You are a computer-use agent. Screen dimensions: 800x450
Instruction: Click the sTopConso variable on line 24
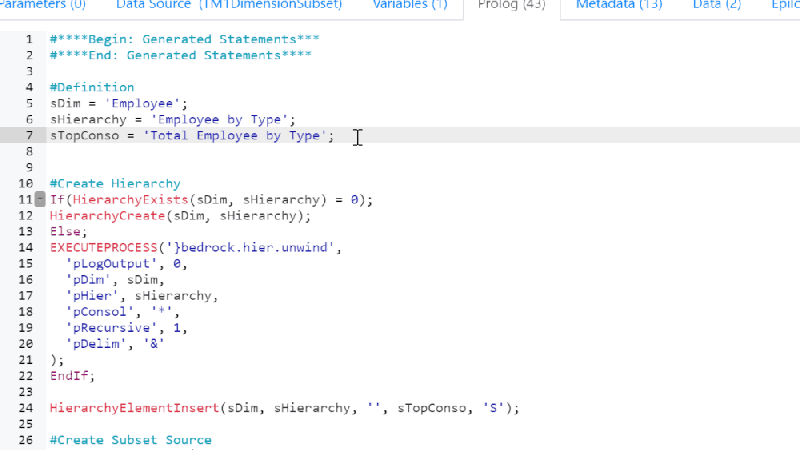pos(432,408)
